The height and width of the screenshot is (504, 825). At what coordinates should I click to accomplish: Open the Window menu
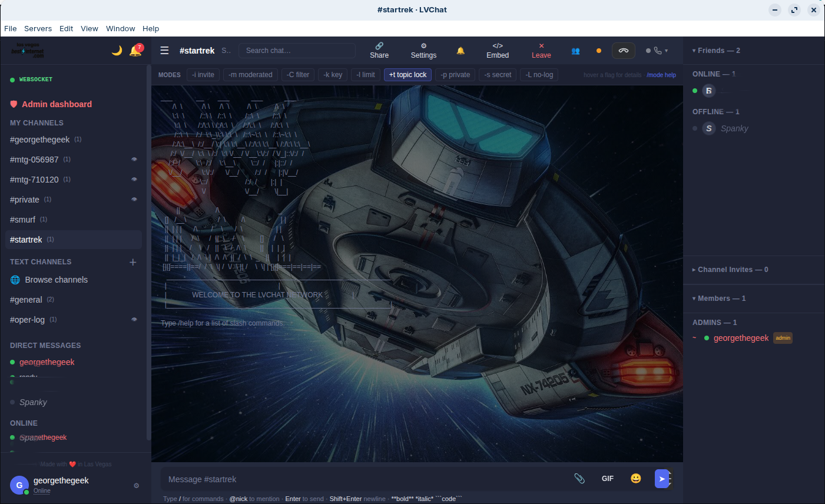pyautogui.click(x=121, y=28)
